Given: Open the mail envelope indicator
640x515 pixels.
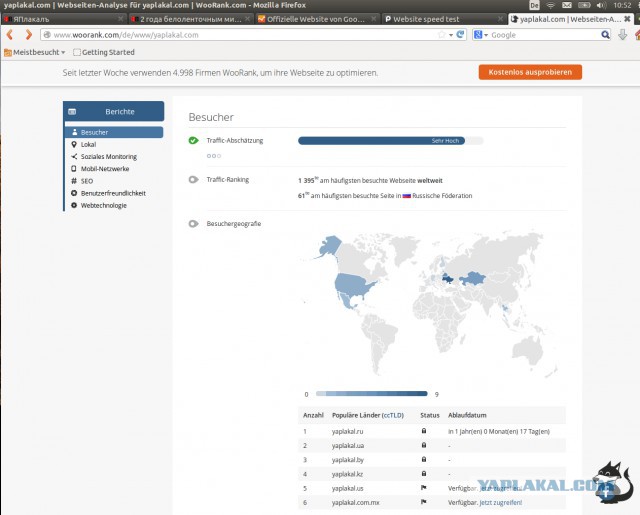Looking at the screenshot, I should (567, 5).
